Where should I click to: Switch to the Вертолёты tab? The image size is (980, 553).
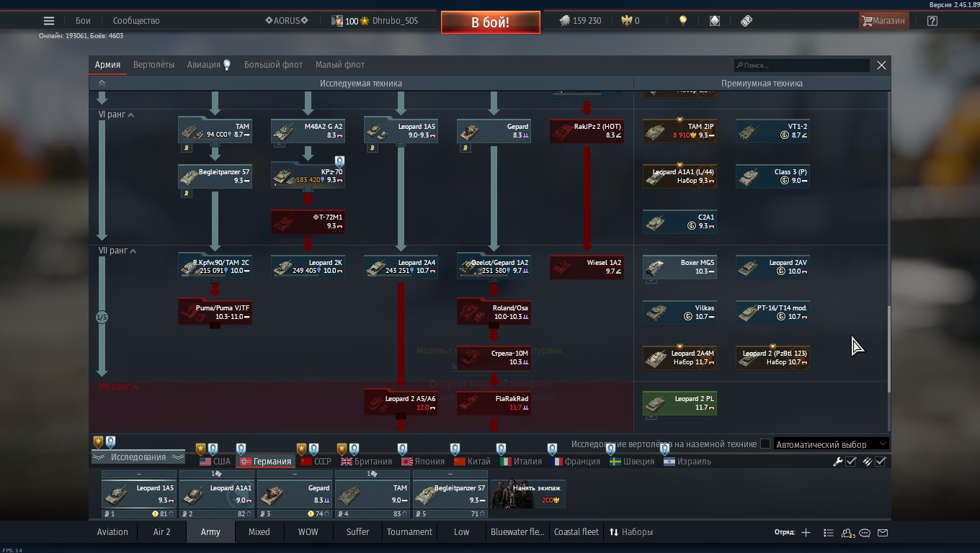(153, 65)
